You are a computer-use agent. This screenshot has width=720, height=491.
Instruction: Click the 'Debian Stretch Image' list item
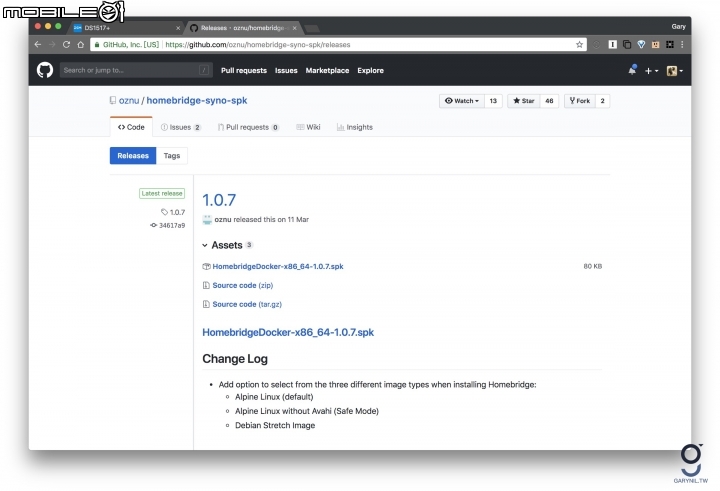(275, 425)
